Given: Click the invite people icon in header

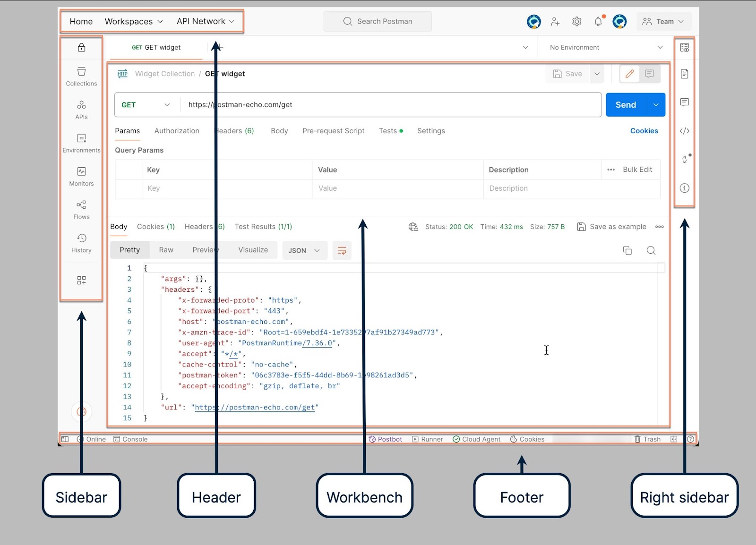Looking at the screenshot, I should 555,21.
